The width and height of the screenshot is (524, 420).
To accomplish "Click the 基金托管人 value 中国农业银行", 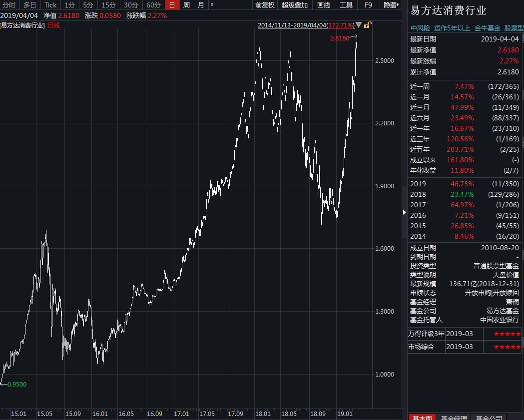I will click(500, 320).
